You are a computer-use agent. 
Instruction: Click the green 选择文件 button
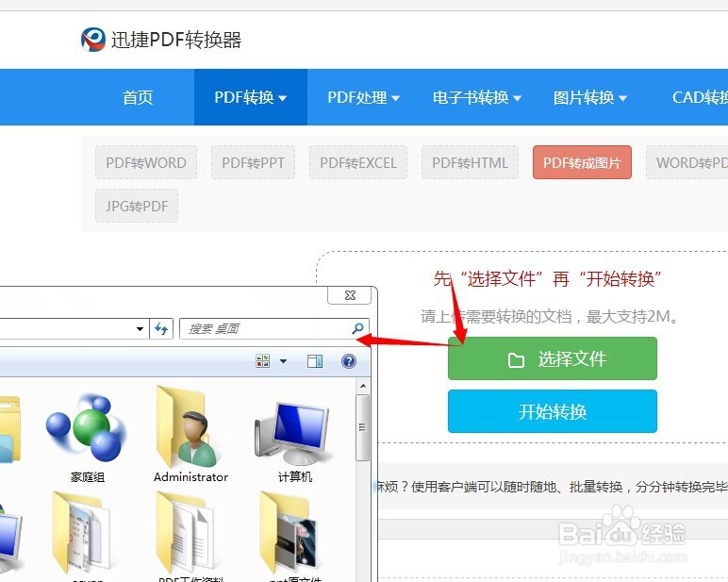552,358
